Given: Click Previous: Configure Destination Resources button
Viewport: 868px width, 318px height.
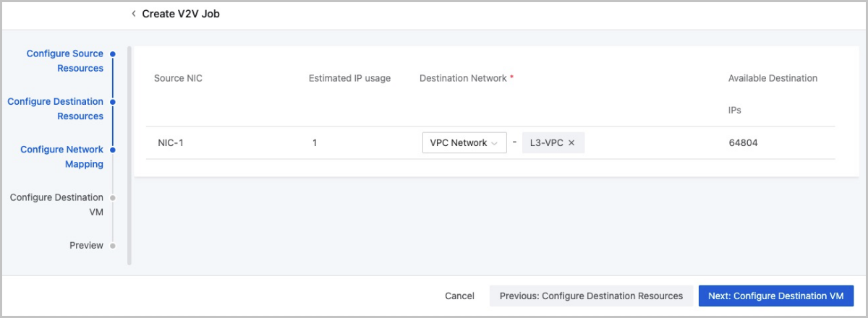Looking at the screenshot, I should coord(591,296).
